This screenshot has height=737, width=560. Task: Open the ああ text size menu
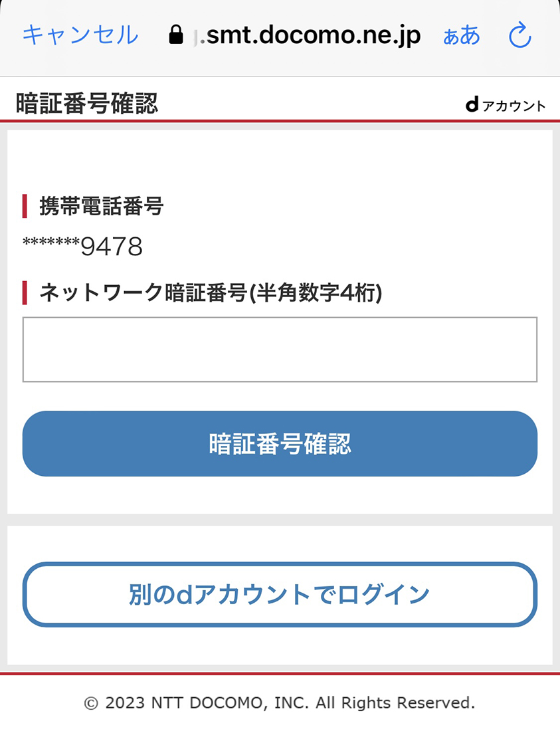462,36
